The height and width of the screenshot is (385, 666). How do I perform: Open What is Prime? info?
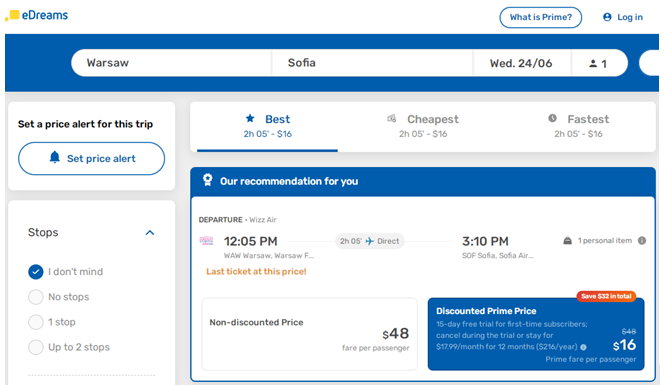pos(541,17)
